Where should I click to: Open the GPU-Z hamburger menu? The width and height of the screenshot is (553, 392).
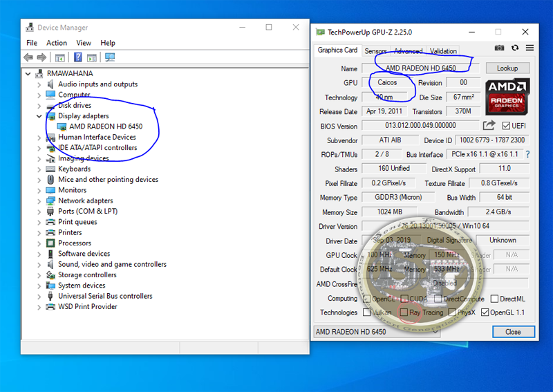coord(529,48)
